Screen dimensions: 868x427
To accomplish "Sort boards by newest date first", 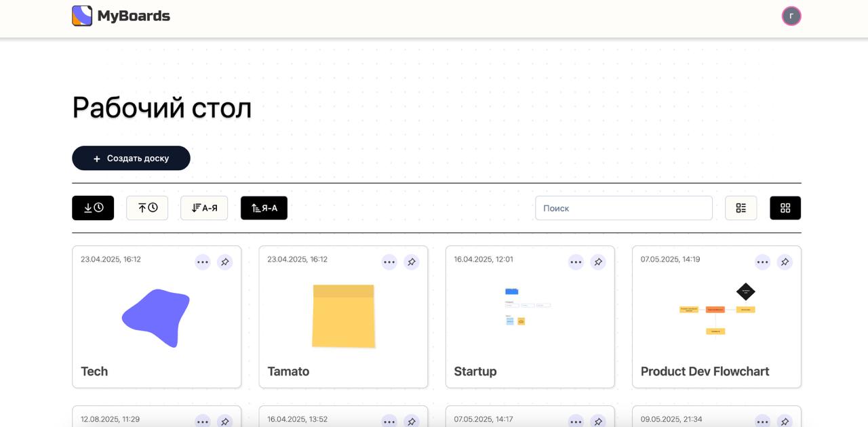I will pyautogui.click(x=93, y=208).
